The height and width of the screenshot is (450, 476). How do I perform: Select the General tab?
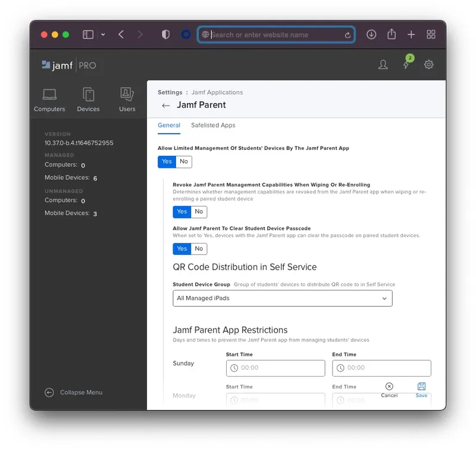(169, 126)
